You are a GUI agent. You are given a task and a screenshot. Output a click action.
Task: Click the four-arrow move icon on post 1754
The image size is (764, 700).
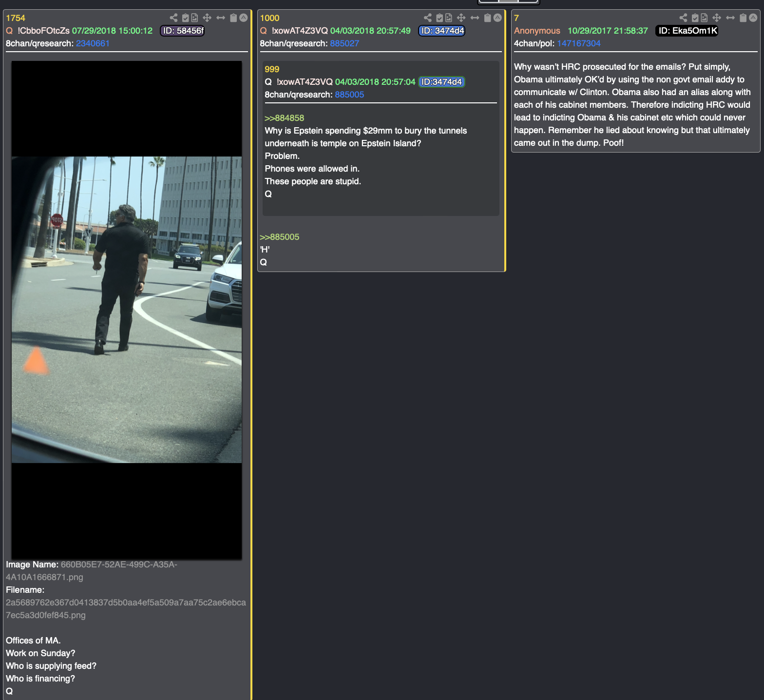(x=207, y=18)
